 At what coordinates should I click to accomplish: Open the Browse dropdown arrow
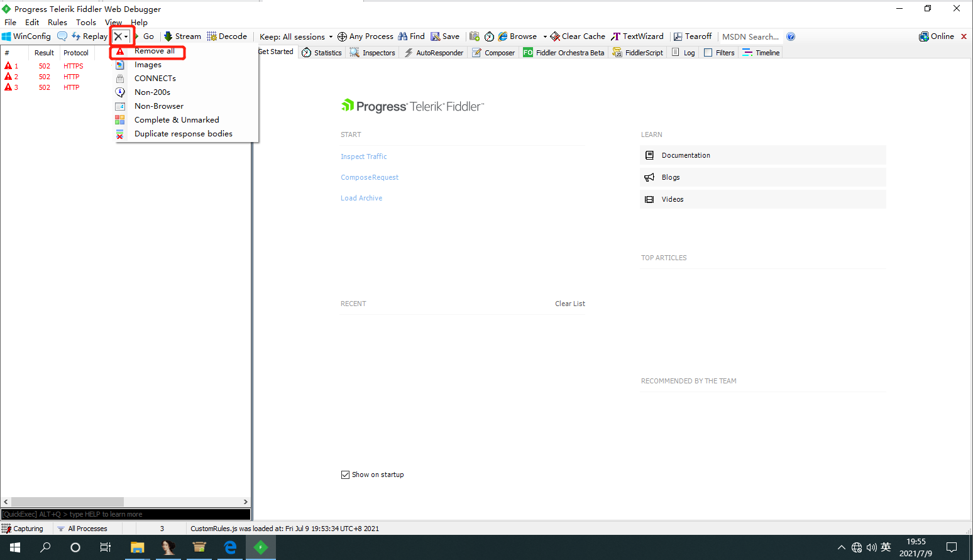pyautogui.click(x=545, y=36)
